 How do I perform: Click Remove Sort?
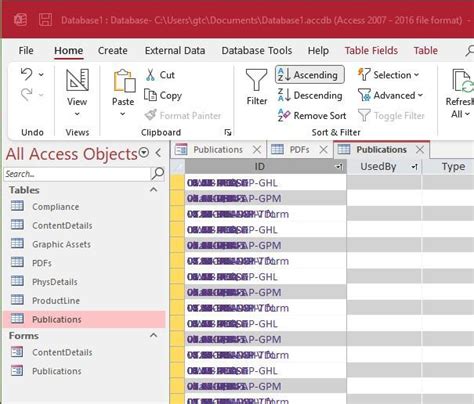point(312,116)
